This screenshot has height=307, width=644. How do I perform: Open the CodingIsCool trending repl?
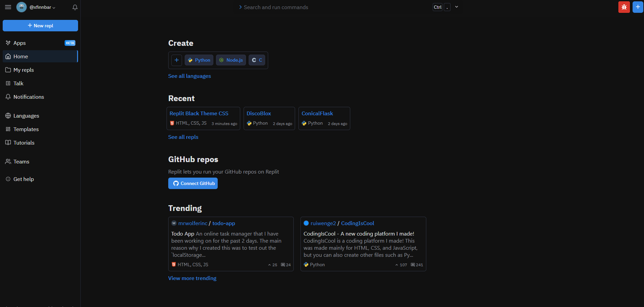tap(358, 223)
